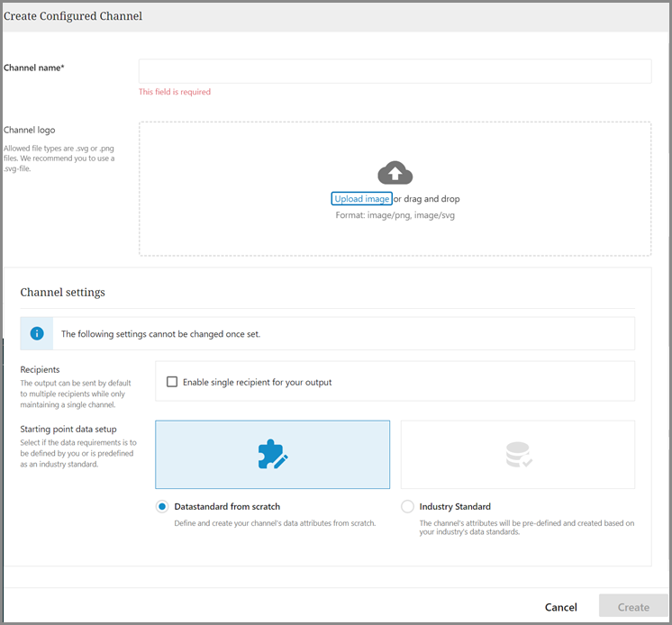The width and height of the screenshot is (672, 625).
Task: Click the 'Starting point data setup' label
Action: 68,429
